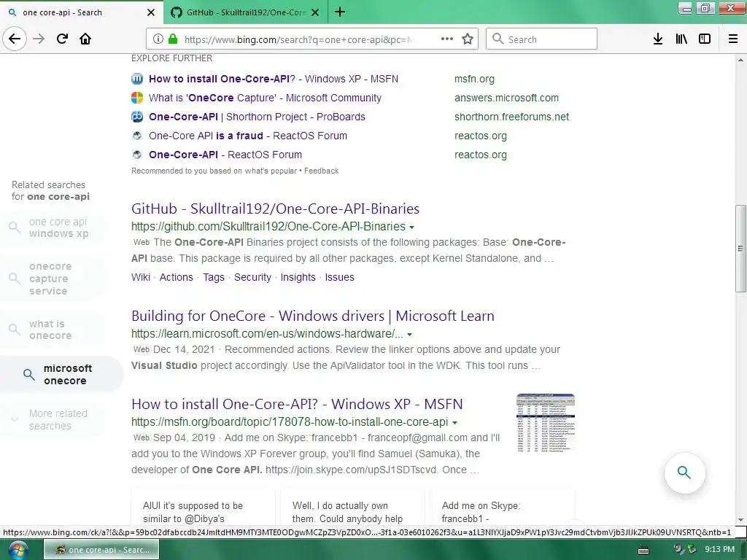Click ProBoards icon beside Shorthorn Project

137,117
